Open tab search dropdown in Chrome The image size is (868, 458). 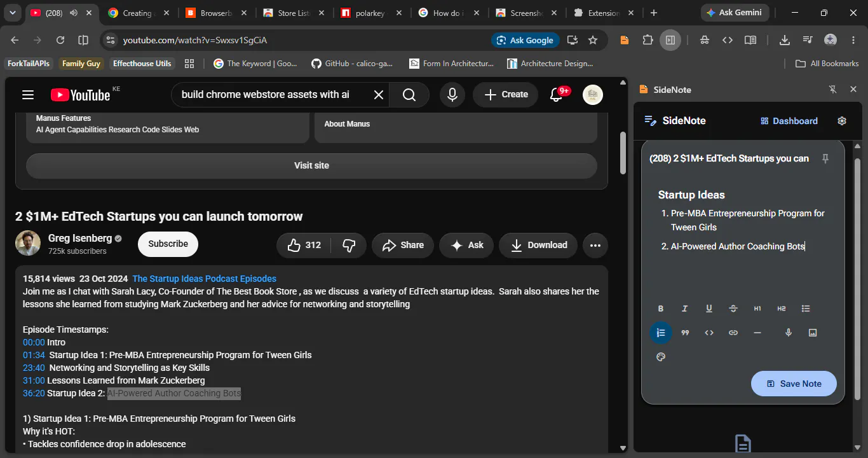coord(13,13)
